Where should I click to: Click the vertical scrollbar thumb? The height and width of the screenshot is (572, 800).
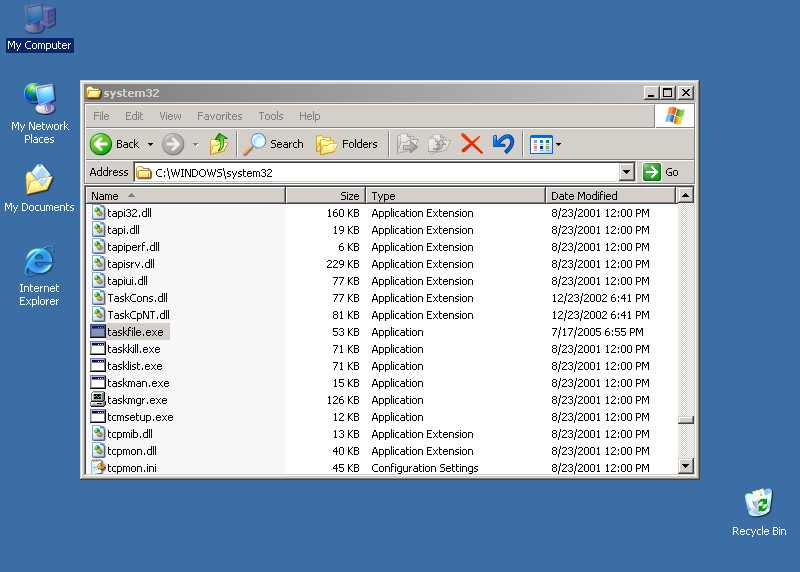pyautogui.click(x=685, y=420)
